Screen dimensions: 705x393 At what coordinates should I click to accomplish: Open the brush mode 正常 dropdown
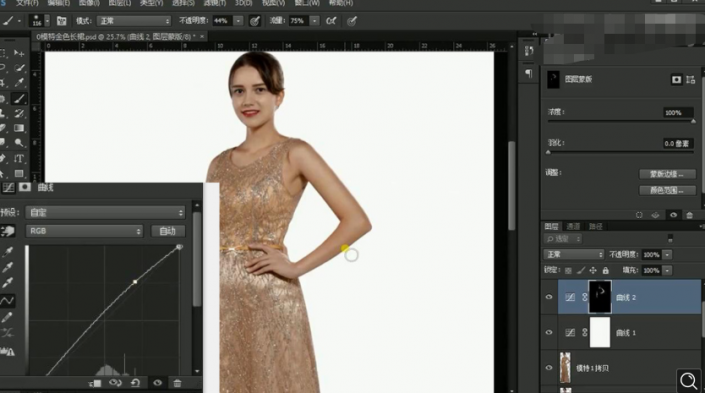(x=134, y=21)
